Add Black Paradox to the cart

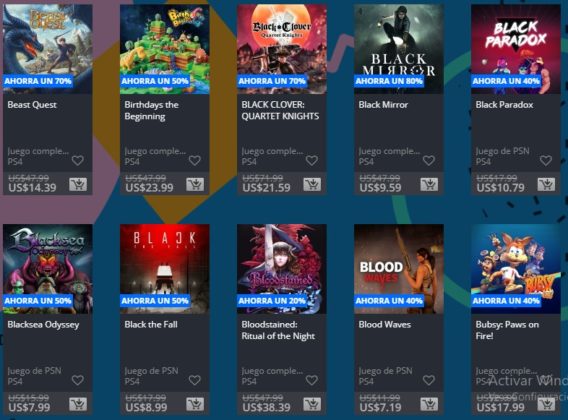pos(546,185)
